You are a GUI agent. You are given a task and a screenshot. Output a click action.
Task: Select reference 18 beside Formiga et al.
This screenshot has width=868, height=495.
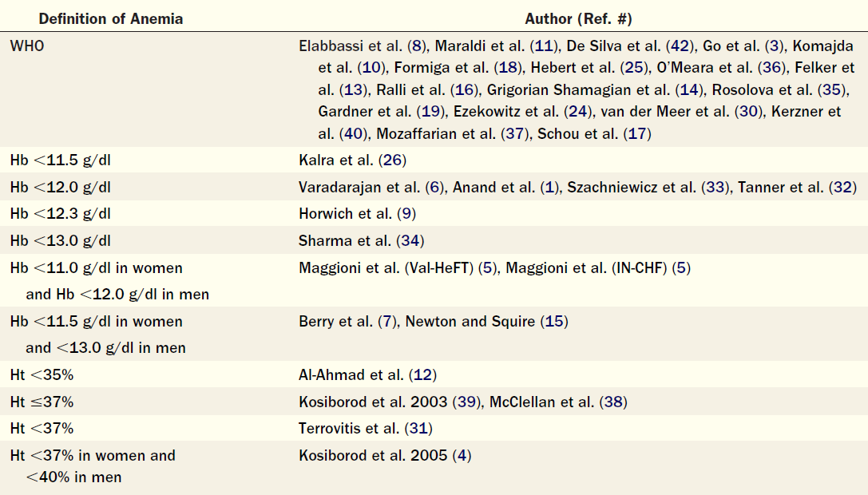pos(509,68)
